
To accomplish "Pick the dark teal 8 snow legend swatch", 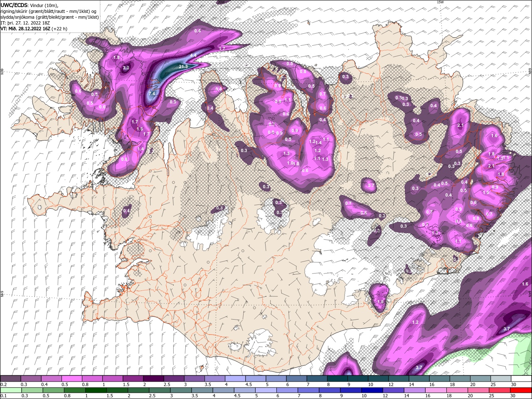I will click(337, 379).
